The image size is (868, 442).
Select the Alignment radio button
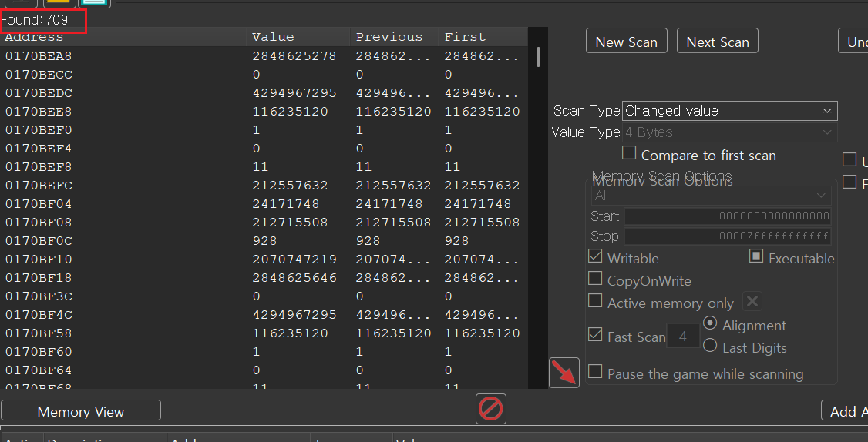[710, 324]
